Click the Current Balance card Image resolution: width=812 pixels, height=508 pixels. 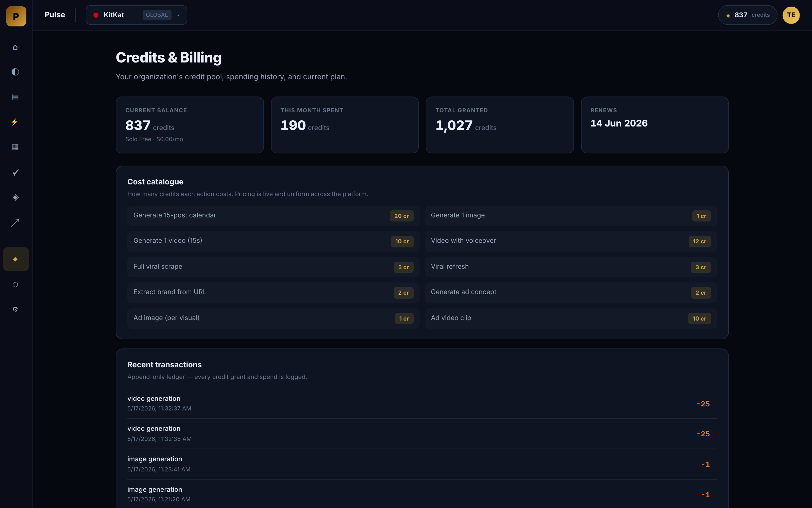point(190,125)
